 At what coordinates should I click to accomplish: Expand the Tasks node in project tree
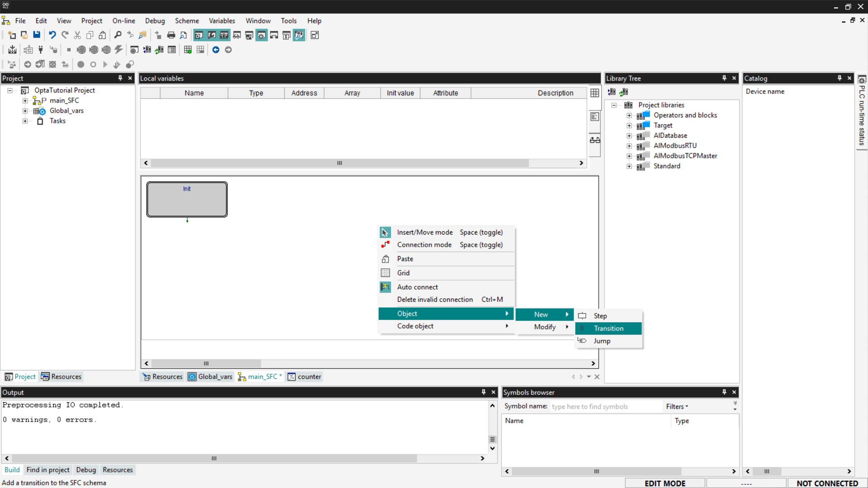click(x=25, y=121)
